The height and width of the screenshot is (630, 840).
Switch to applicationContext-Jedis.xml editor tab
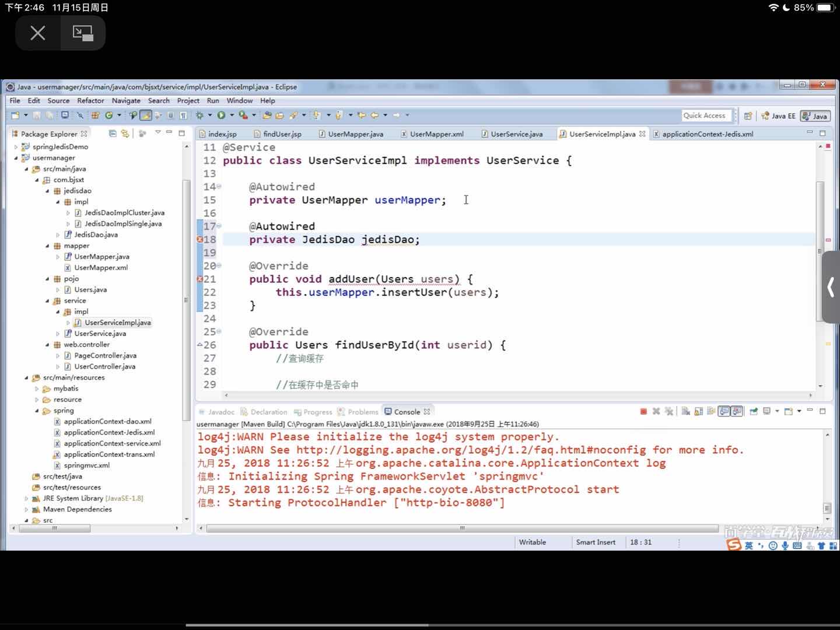[x=703, y=134]
